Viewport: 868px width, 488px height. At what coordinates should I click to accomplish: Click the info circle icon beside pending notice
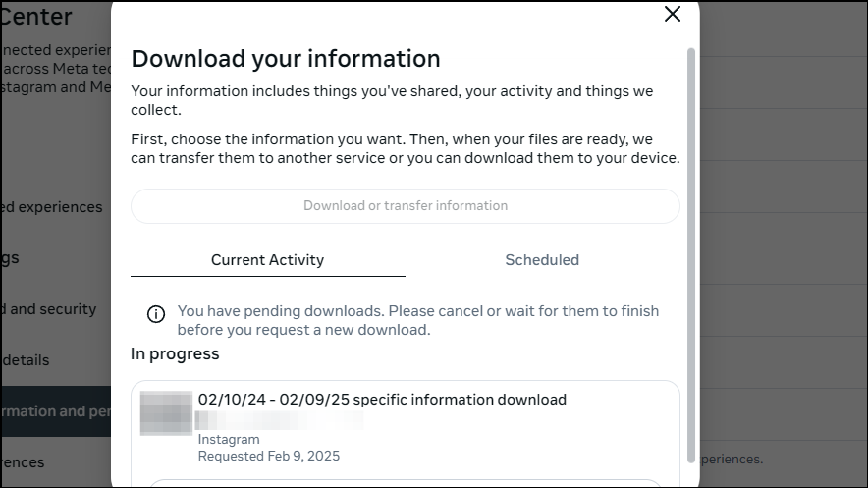(156, 314)
